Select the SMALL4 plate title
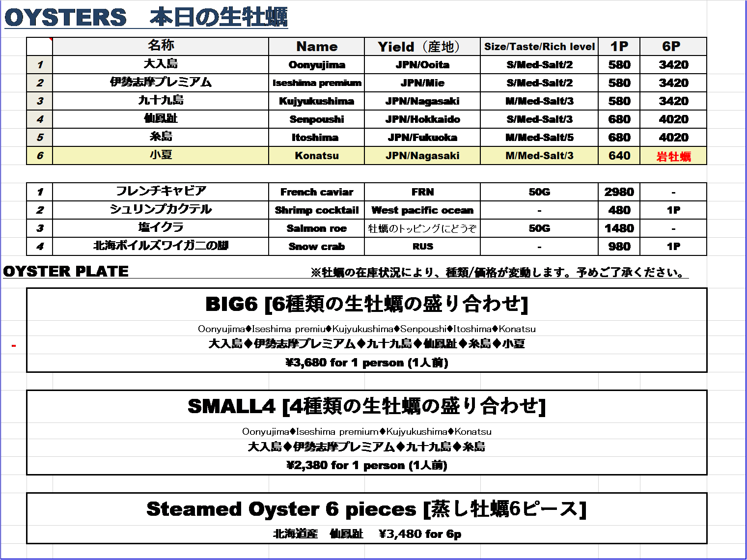Image resolution: width=747 pixels, height=560 pixels. [367, 406]
